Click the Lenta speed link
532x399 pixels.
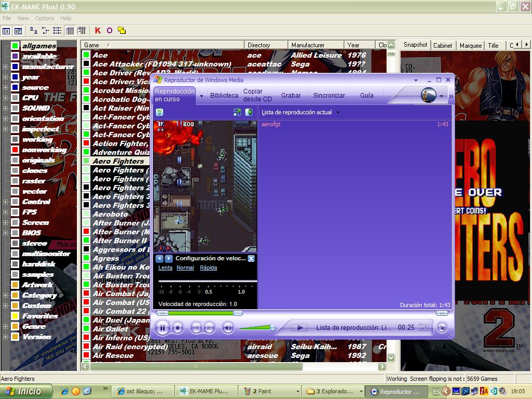[165, 268]
